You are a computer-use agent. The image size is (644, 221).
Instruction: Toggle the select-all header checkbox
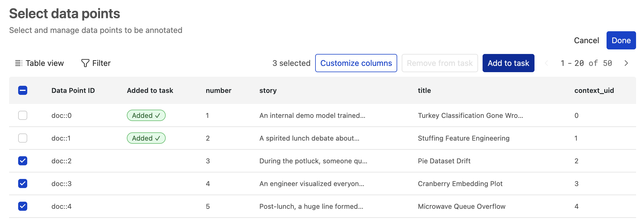pyautogui.click(x=23, y=90)
